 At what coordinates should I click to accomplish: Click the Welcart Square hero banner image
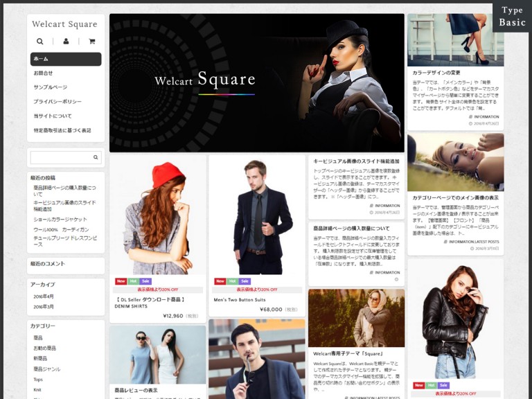click(x=256, y=82)
